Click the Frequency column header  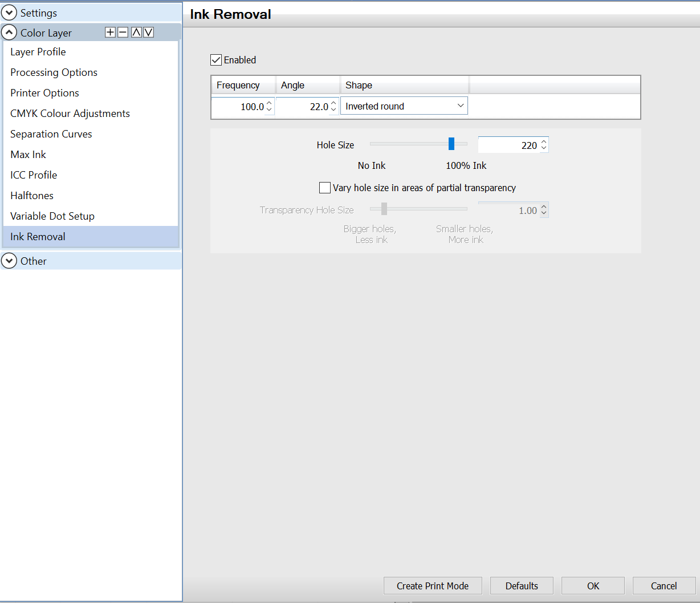[243, 85]
